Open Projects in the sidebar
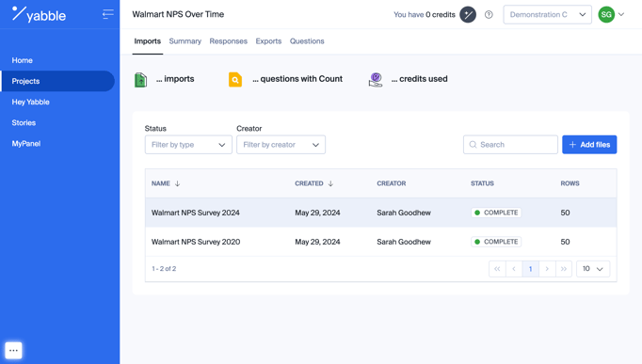Viewport: 642px width, 364px height. [57, 81]
